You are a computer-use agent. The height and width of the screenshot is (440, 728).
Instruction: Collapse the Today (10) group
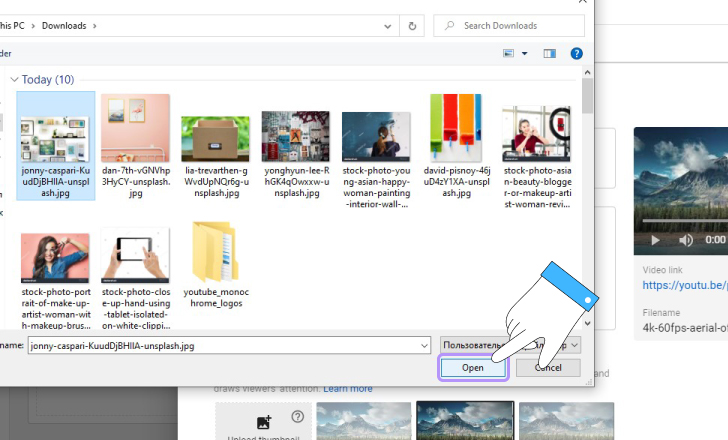click(x=14, y=80)
